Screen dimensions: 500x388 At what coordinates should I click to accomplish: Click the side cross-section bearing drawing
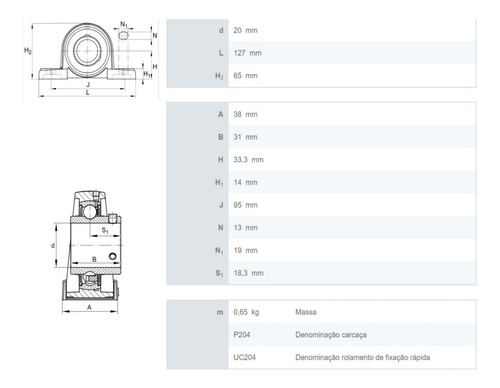87,252
